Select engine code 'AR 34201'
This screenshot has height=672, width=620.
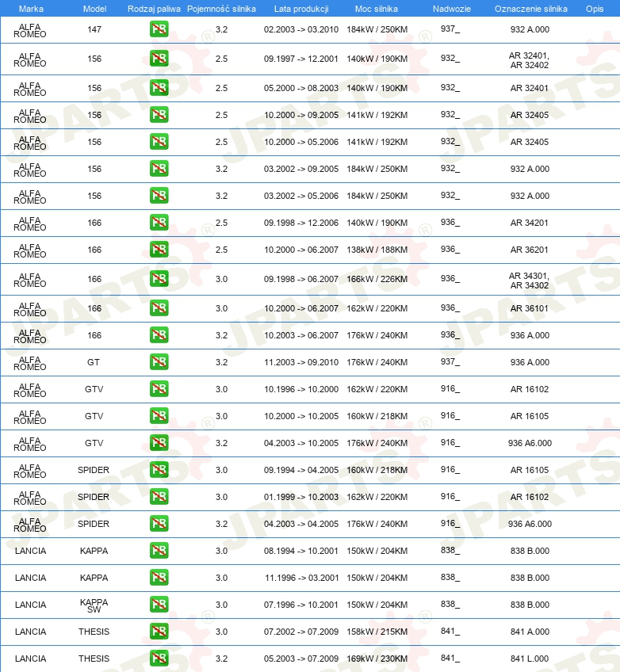click(529, 223)
